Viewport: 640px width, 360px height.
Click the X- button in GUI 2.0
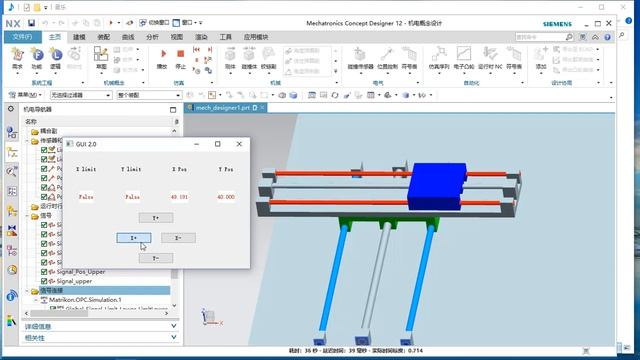pyautogui.click(x=178, y=238)
